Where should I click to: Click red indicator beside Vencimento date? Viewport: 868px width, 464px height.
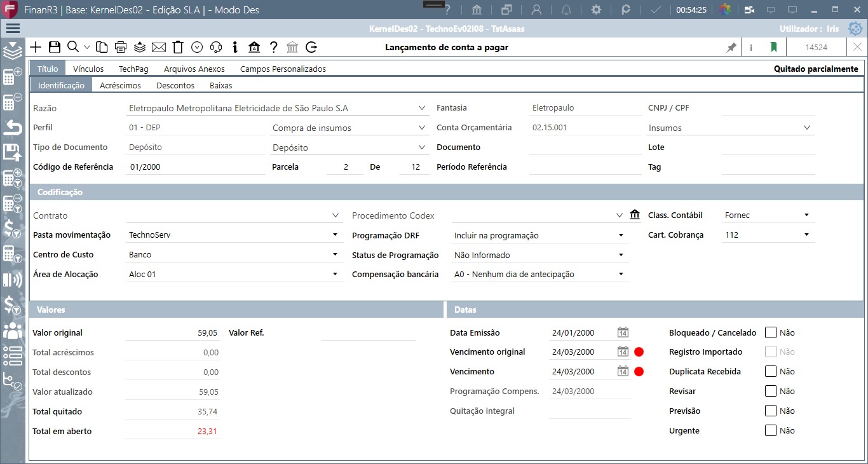coord(639,372)
